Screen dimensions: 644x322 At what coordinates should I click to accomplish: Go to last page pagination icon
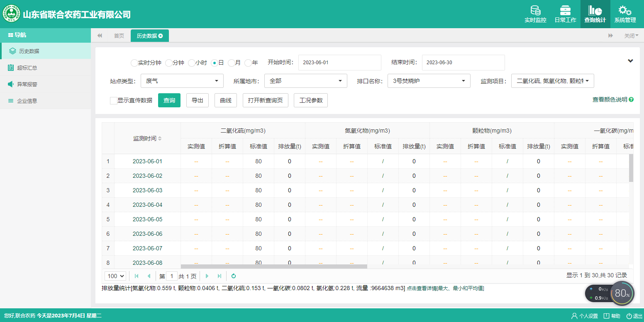point(219,276)
